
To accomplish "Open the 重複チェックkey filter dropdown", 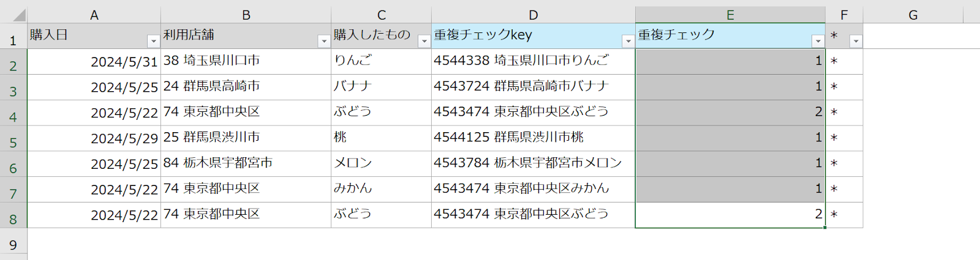I will [628, 41].
